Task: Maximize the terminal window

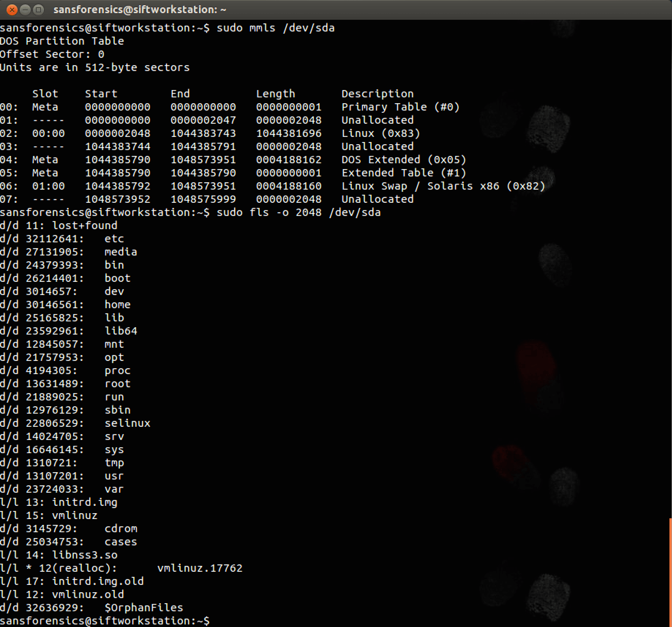Action: point(38,10)
